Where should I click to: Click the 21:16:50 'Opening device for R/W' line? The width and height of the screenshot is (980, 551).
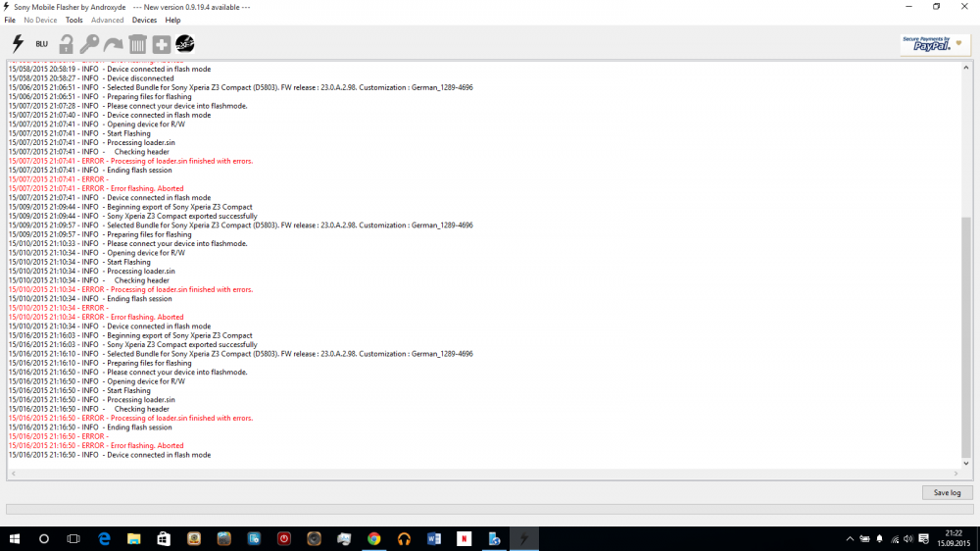pos(97,380)
